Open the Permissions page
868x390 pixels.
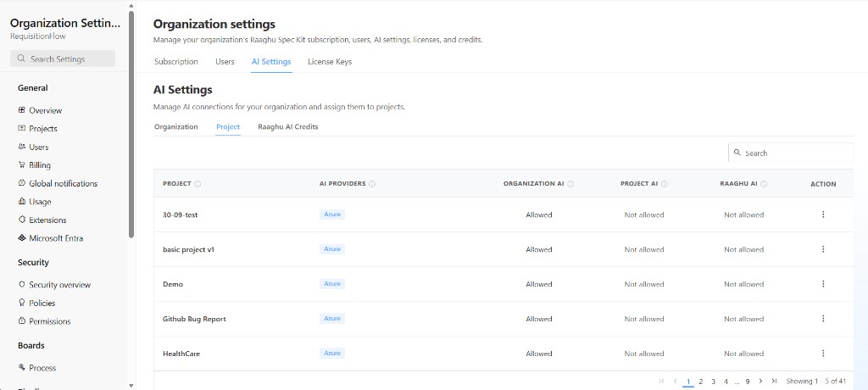click(x=44, y=321)
